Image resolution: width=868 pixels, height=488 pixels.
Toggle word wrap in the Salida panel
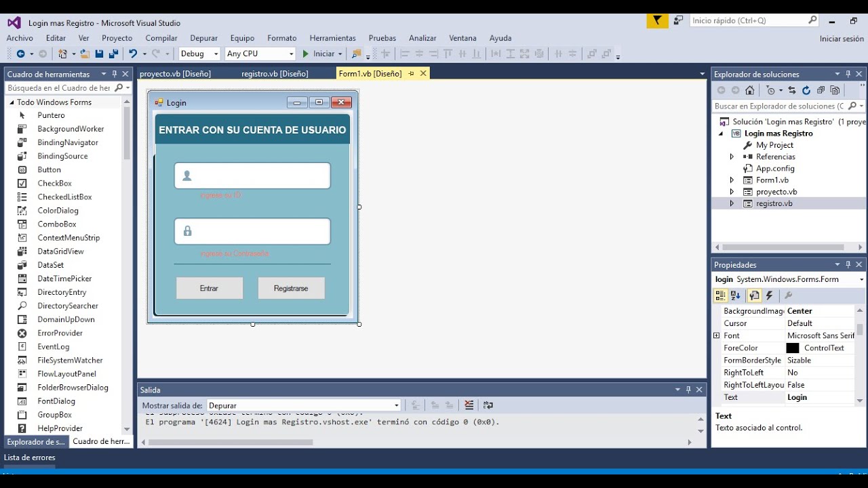click(x=488, y=405)
